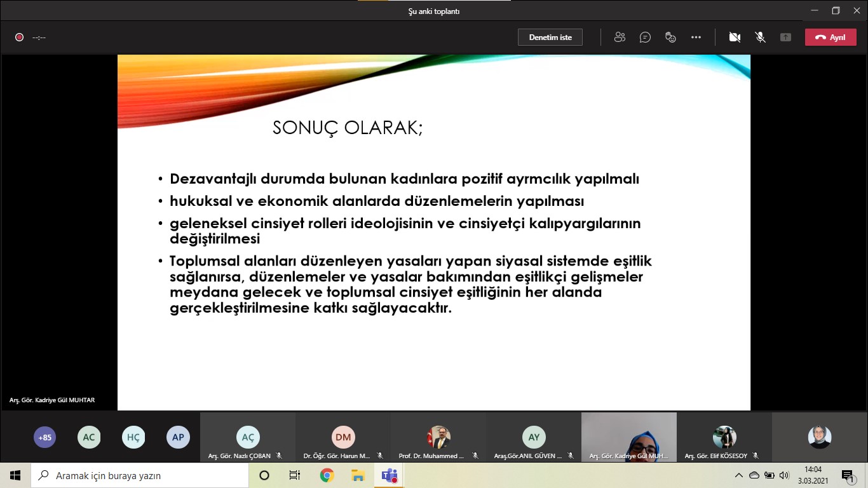Screen dimensions: 868x488
Task: Open the meeting chat conversation
Action: (x=645, y=37)
